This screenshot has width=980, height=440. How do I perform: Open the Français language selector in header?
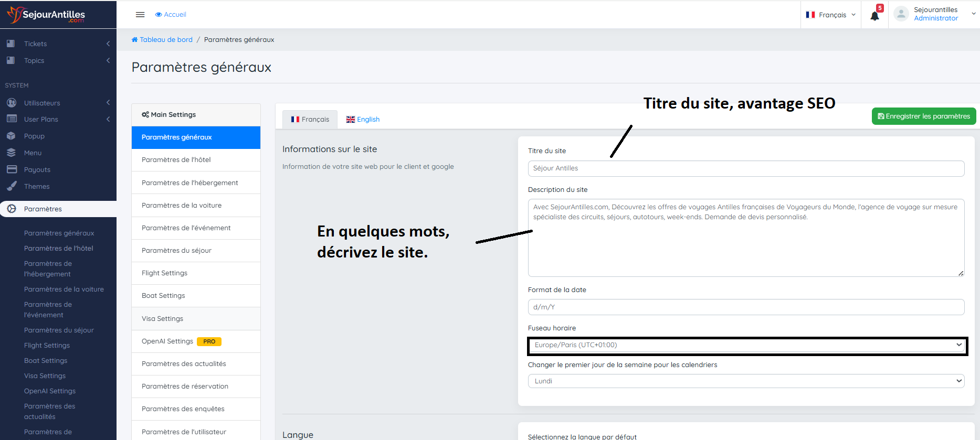(x=831, y=15)
